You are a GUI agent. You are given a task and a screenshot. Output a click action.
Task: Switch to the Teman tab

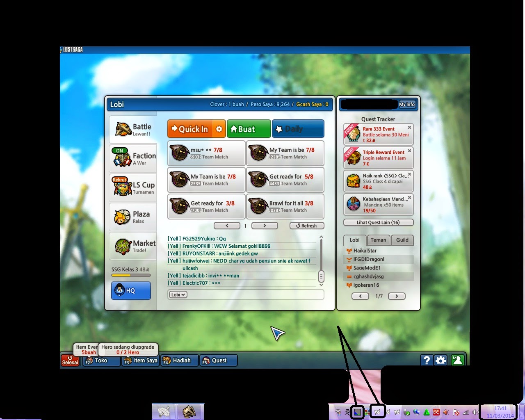pos(378,240)
